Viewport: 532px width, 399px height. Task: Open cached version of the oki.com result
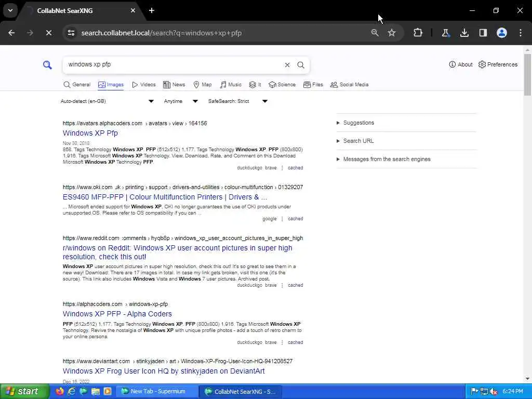coord(295,219)
